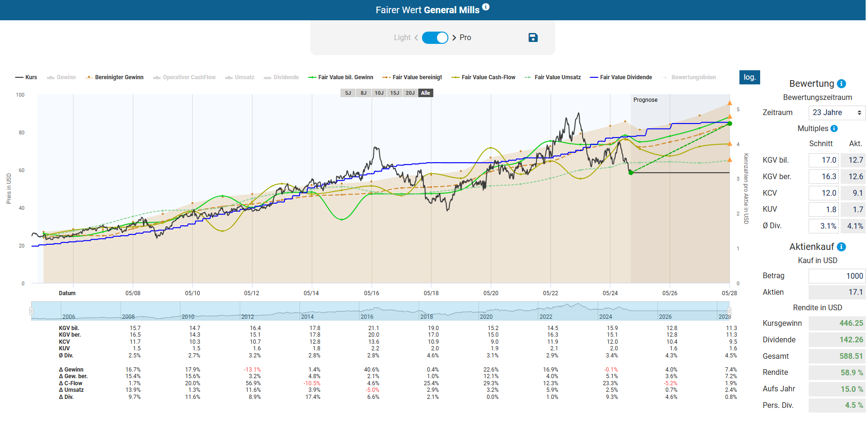Open info icon next to Fairer Wert title
Image resolution: width=868 pixels, height=422 pixels.
click(486, 7)
